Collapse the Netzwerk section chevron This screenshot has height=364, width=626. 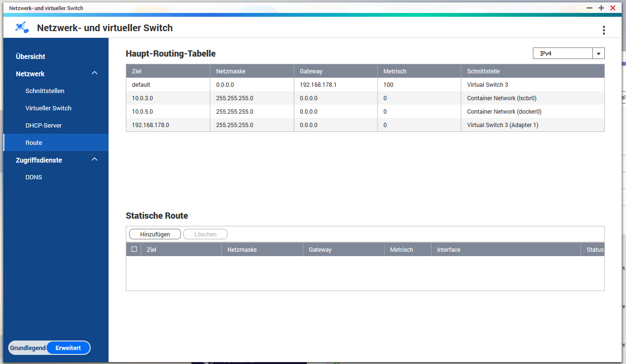[x=95, y=73]
